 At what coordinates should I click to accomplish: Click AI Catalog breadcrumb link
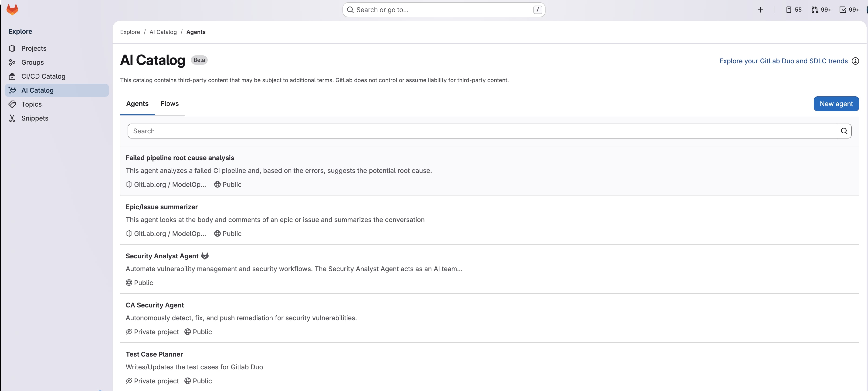pyautogui.click(x=163, y=32)
